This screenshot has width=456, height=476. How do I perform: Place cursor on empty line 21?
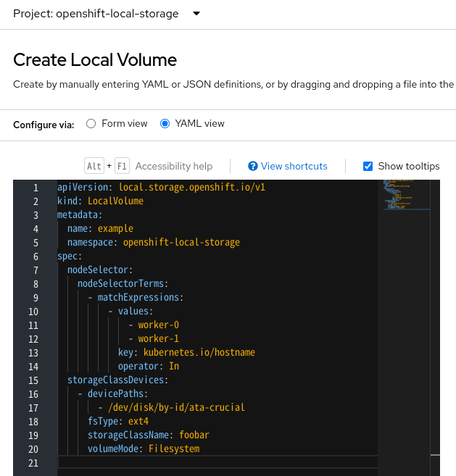217,463
